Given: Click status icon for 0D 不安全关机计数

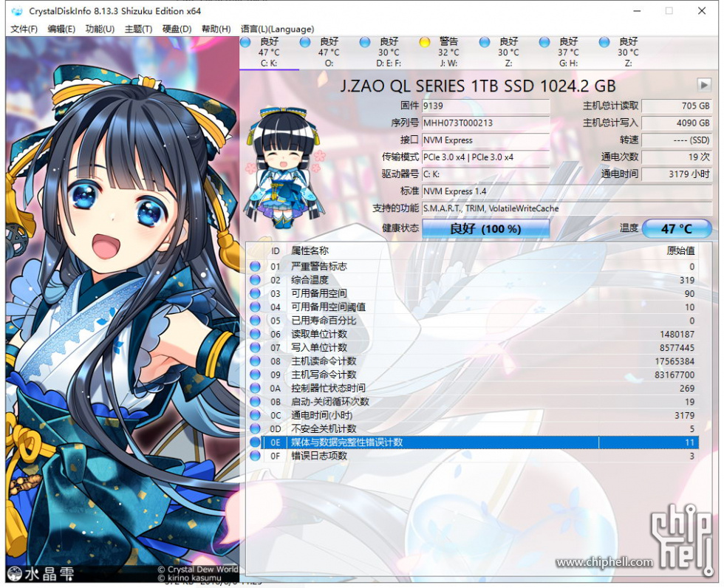Looking at the screenshot, I should (255, 428).
